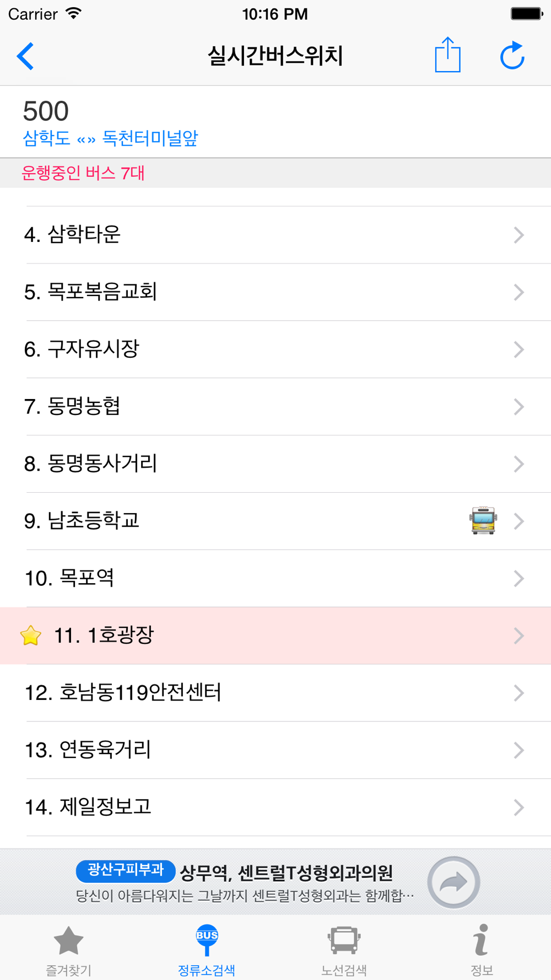
Task: Open stop 14. 제일정보고
Action: 275,807
